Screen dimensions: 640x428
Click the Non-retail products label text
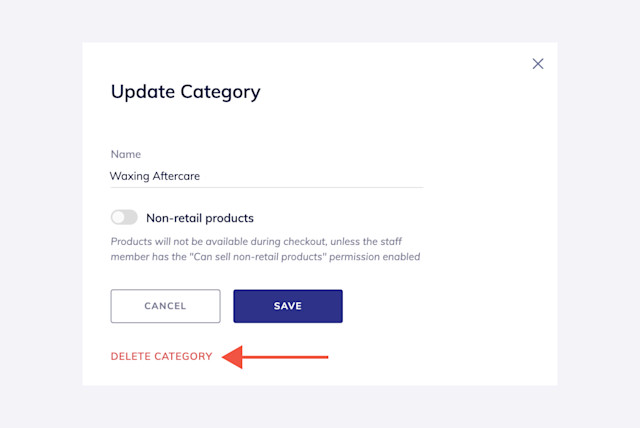coord(200,218)
